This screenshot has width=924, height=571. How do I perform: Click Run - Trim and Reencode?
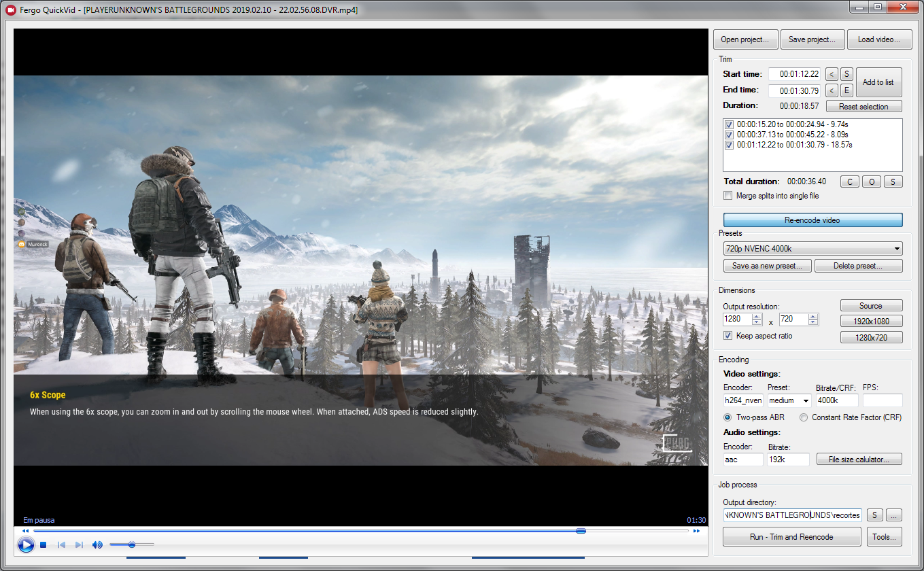click(791, 536)
